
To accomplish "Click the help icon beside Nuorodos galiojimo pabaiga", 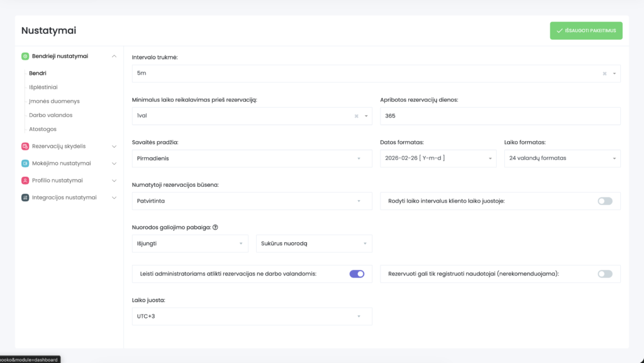I will (216, 227).
